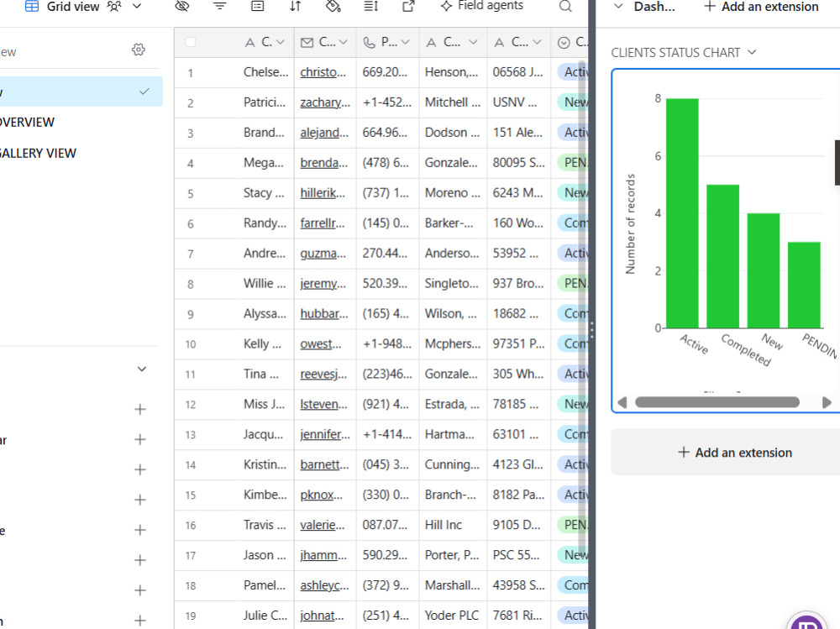
Task: Open the first text column dropdown arrow
Action: click(x=281, y=42)
